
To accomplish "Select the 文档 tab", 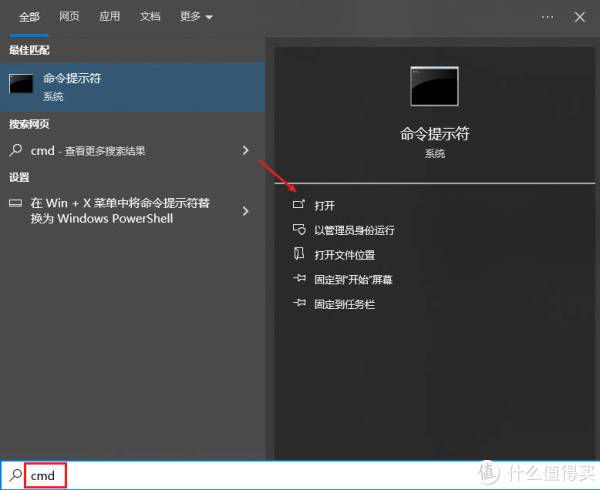I will pos(150,17).
